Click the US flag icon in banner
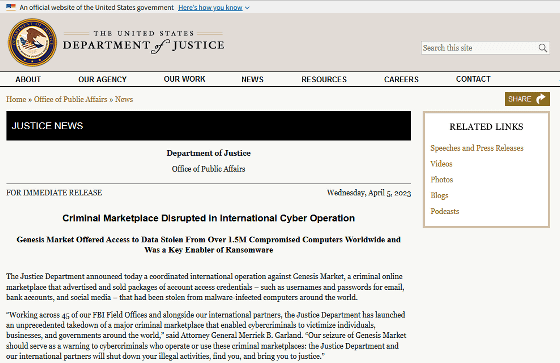Screen dimensions: 560x363 11,7
